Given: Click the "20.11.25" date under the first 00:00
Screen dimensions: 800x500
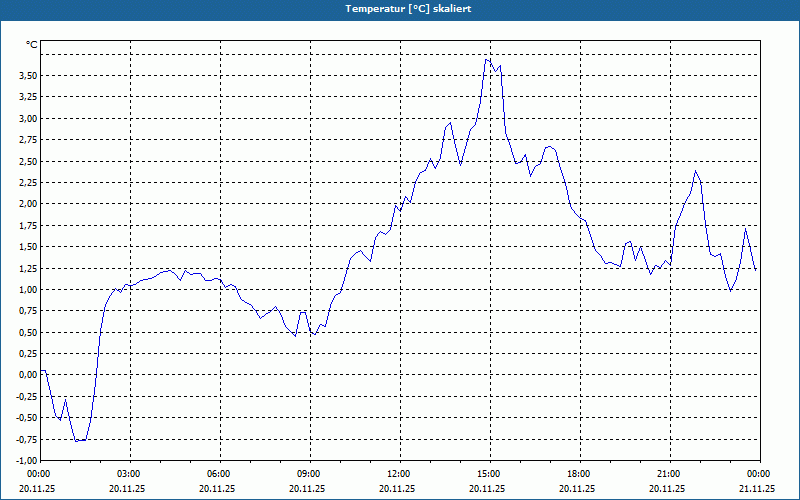Looking at the screenshot, I should coord(37,488).
